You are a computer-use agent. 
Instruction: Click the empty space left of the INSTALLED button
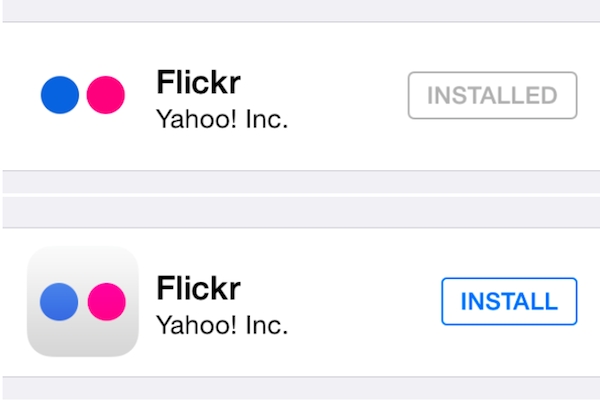pyautogui.click(x=350, y=96)
